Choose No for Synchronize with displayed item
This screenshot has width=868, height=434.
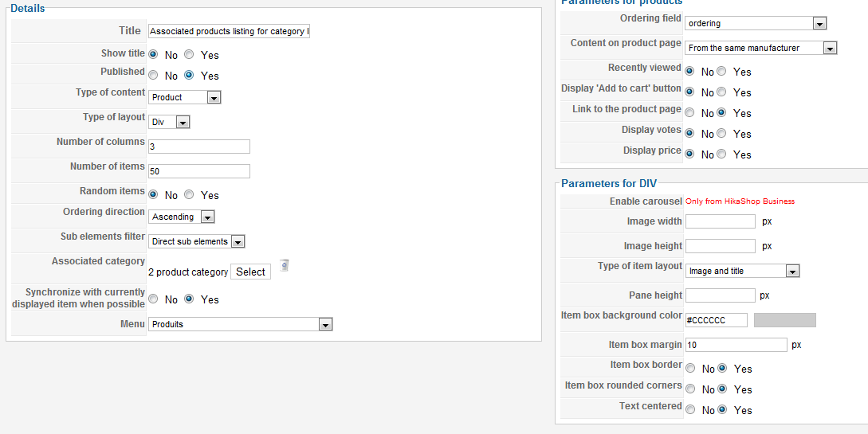coord(153,299)
